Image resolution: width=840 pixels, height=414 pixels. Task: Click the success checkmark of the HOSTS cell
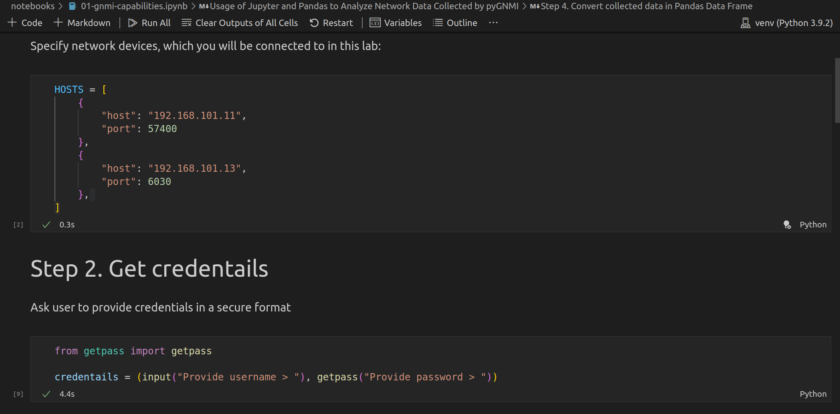point(46,225)
